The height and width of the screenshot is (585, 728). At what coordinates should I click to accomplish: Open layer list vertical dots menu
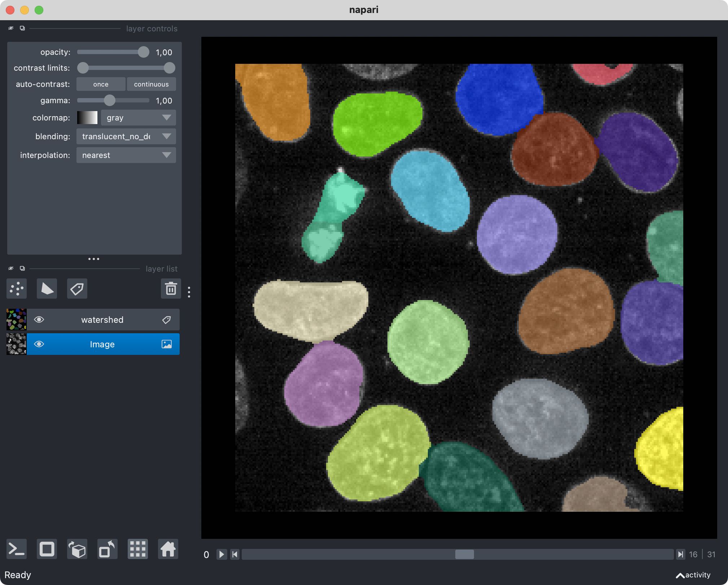coord(189,292)
